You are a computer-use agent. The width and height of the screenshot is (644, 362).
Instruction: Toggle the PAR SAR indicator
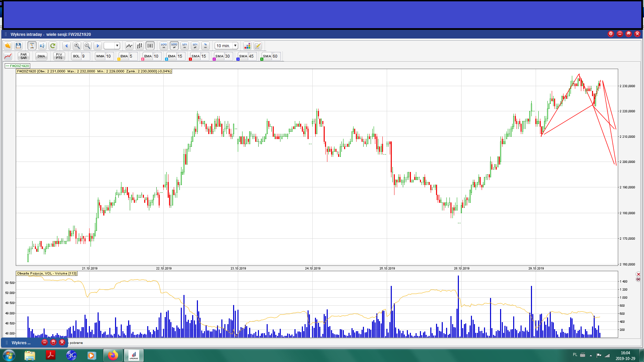(23, 56)
